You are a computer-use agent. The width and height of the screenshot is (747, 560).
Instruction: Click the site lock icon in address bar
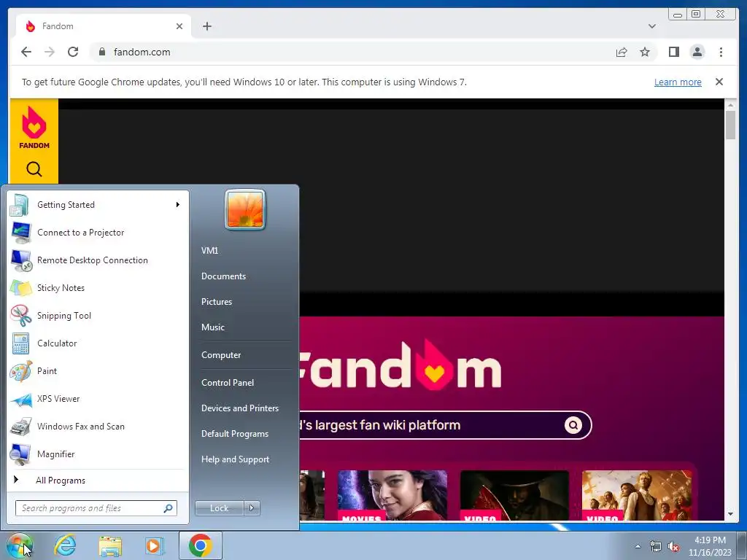(x=101, y=52)
